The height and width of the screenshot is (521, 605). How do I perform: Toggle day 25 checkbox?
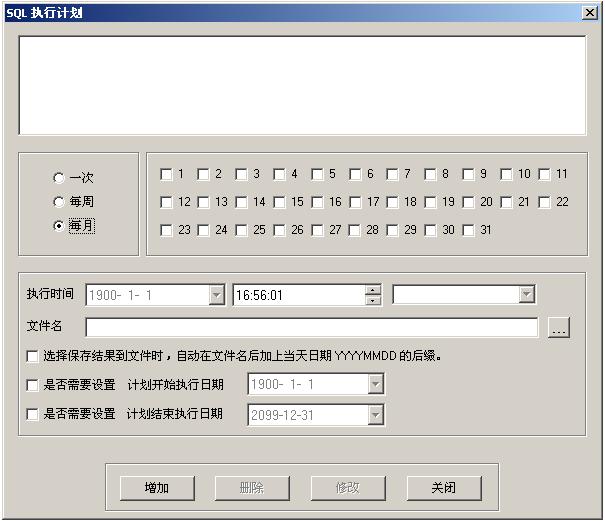[241, 230]
